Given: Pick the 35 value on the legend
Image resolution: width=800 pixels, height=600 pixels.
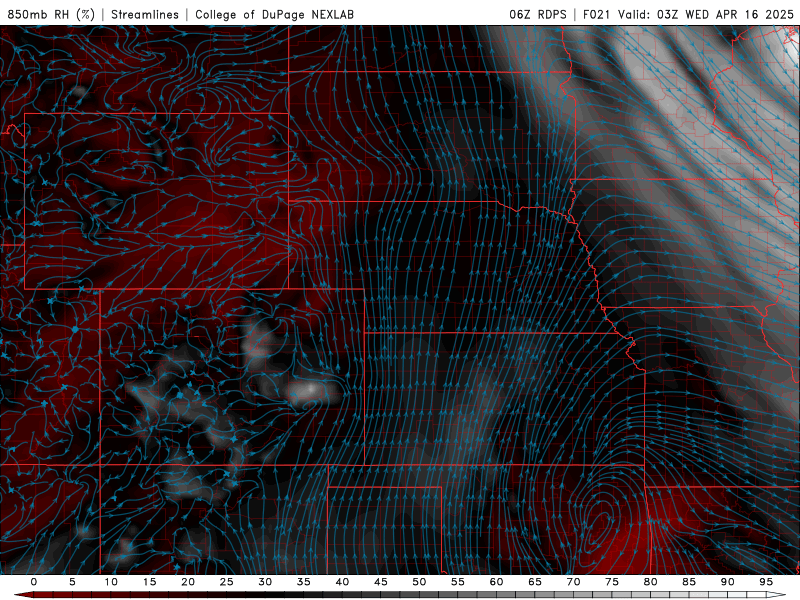Looking at the screenshot, I should [x=303, y=582].
